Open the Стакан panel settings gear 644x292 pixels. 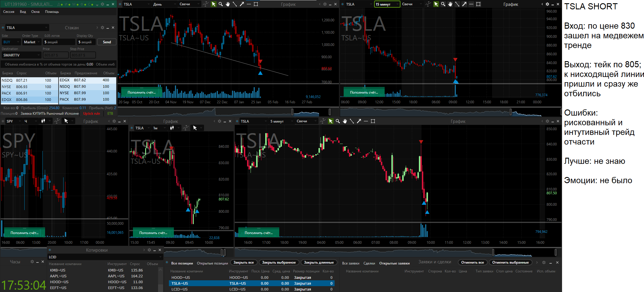click(x=102, y=28)
